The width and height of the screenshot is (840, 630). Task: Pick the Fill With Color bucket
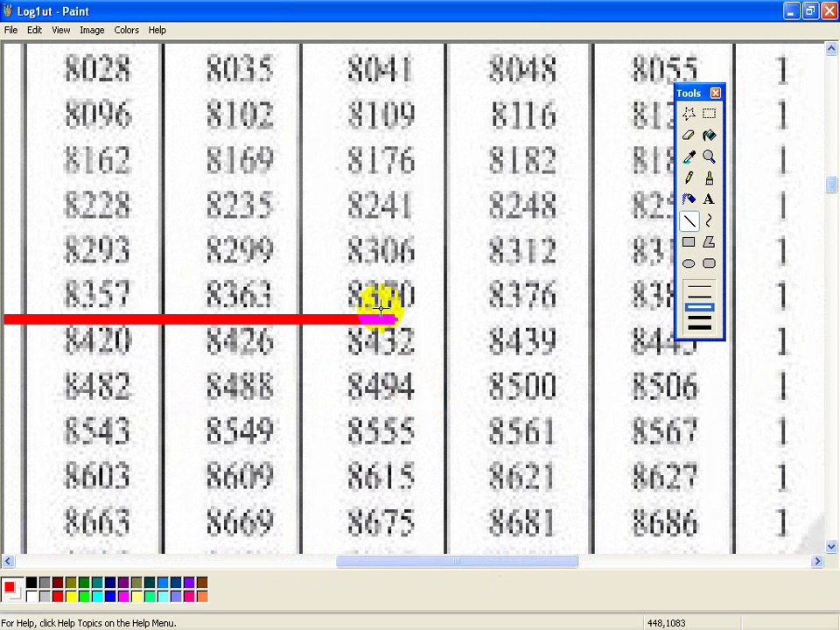(709, 135)
